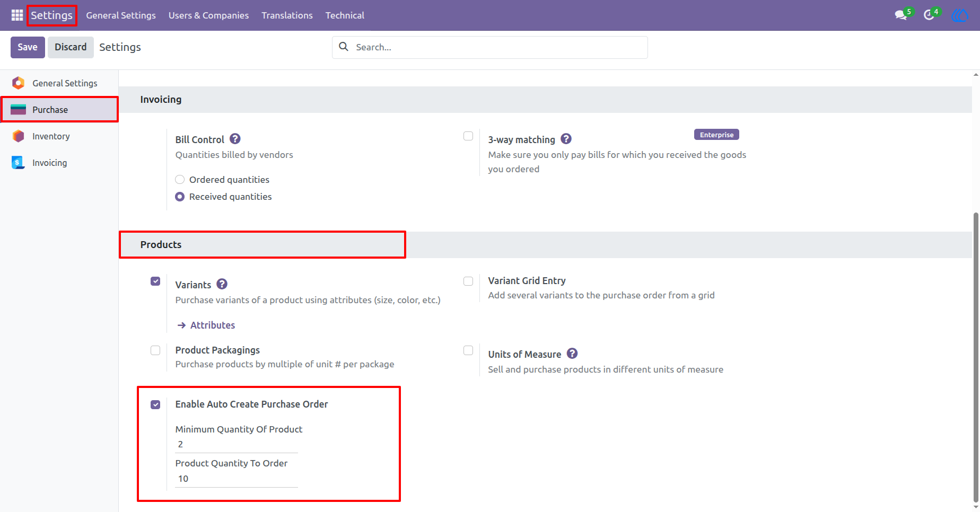Viewport: 980px width, 512px height.
Task: Open the activities clock icon
Action: 929,15
